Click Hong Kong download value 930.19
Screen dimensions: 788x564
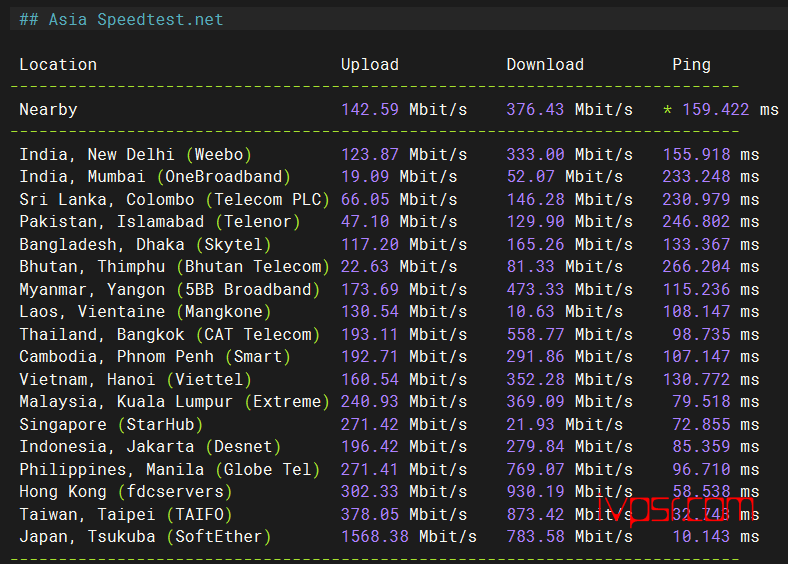click(535, 492)
